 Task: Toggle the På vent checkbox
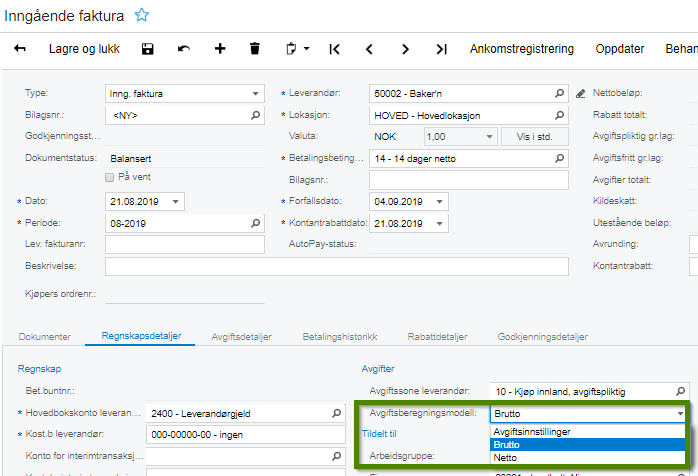pyautogui.click(x=111, y=177)
